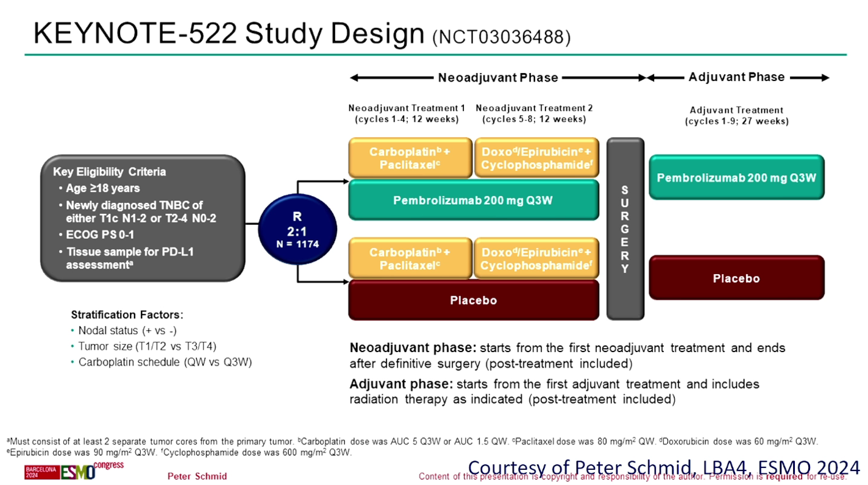
Task: Select the trial identifier "(NCT03036488)"
Action: coord(502,38)
